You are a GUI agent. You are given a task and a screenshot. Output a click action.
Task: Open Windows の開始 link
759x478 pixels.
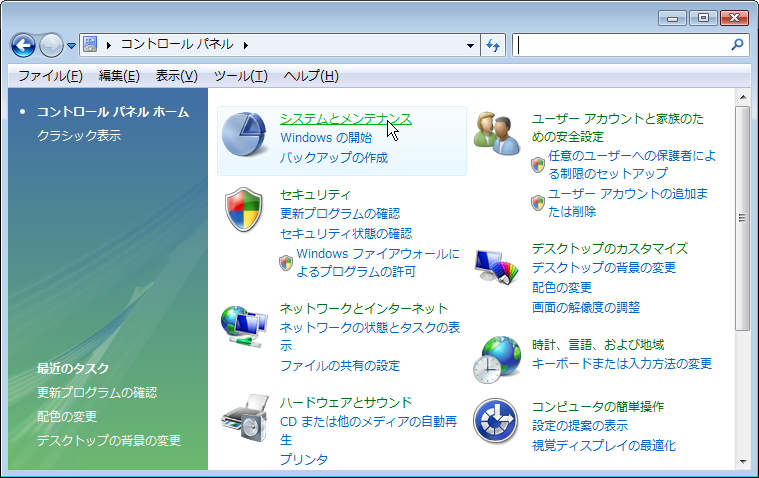[326, 138]
